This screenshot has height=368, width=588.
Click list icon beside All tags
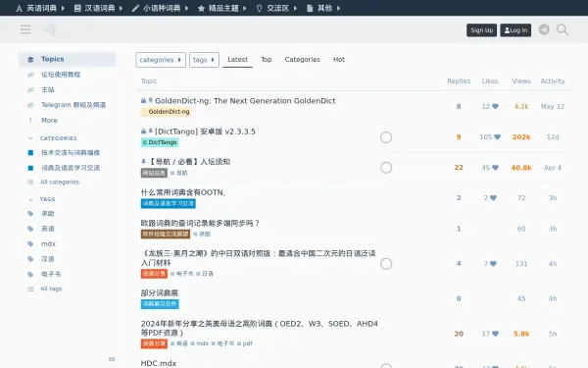(30, 289)
